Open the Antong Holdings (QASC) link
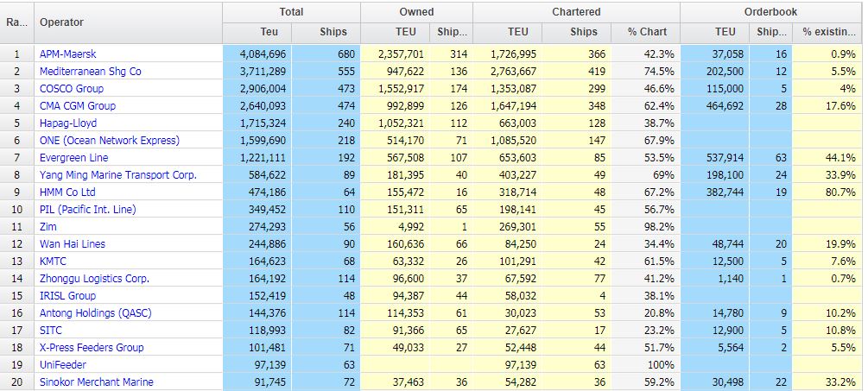 tap(95, 313)
